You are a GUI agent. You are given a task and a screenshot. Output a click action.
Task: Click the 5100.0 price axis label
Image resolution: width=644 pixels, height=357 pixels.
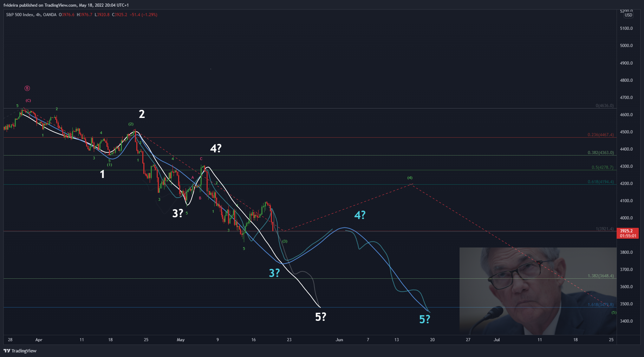point(626,28)
